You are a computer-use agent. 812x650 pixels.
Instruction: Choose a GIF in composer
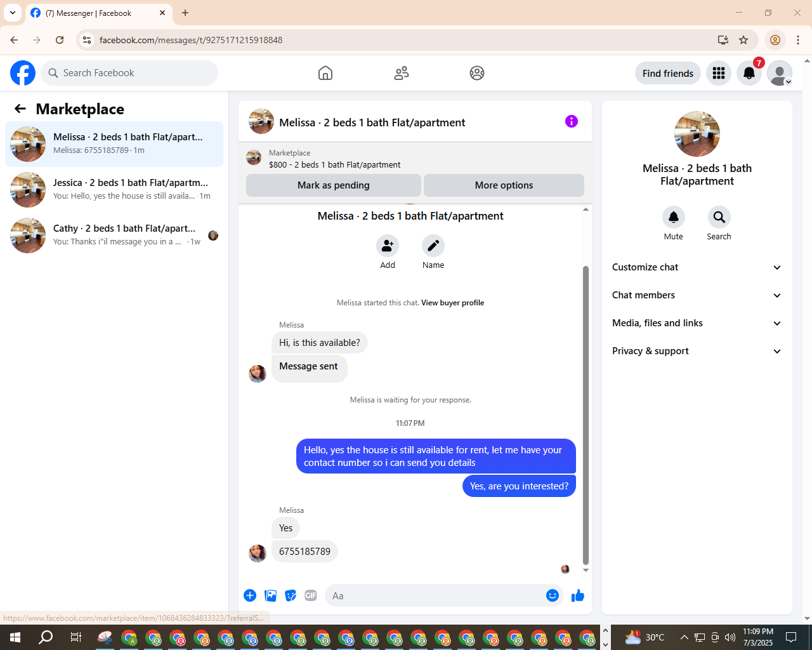(311, 595)
